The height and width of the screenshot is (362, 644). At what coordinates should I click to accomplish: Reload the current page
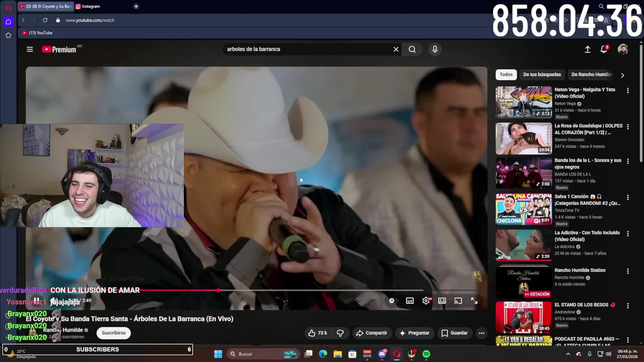[45, 20]
